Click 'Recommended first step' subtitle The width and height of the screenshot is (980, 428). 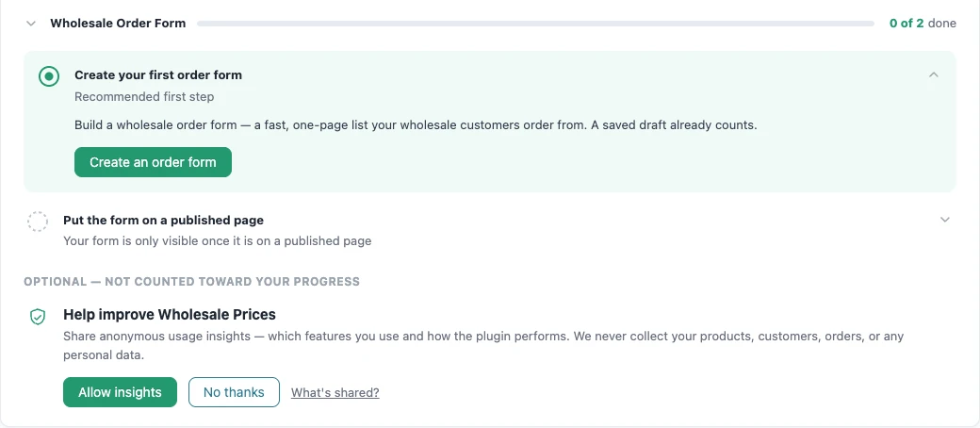[144, 97]
